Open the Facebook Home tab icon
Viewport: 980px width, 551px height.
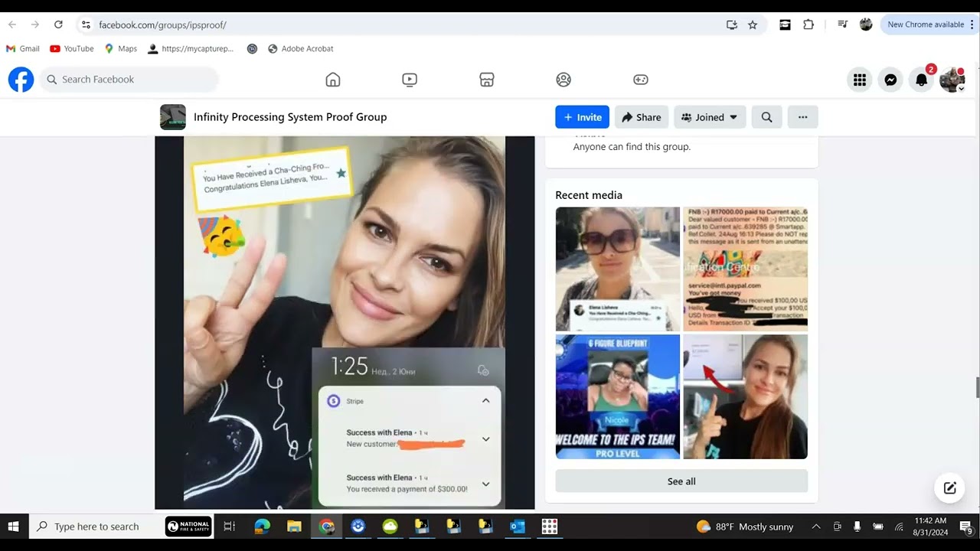(x=333, y=80)
